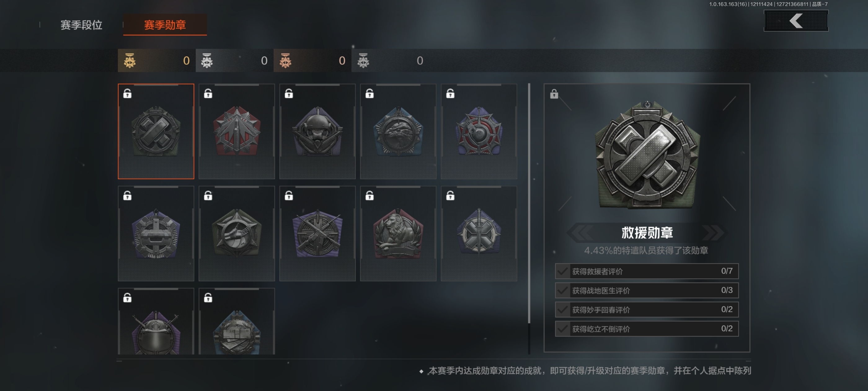Select the bomb target medal

tap(479, 131)
